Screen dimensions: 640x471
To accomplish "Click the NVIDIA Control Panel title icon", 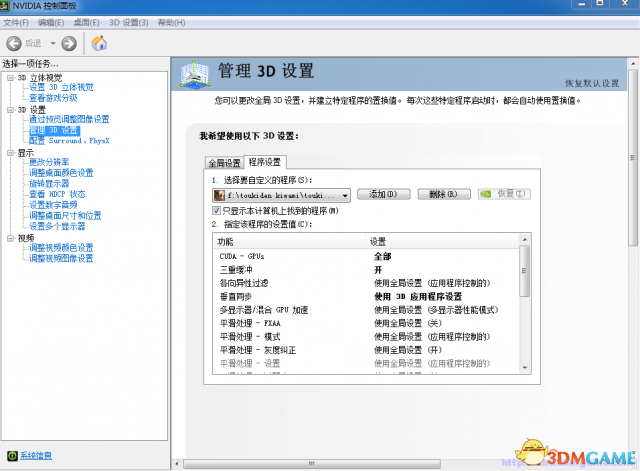I will pos(4,6).
